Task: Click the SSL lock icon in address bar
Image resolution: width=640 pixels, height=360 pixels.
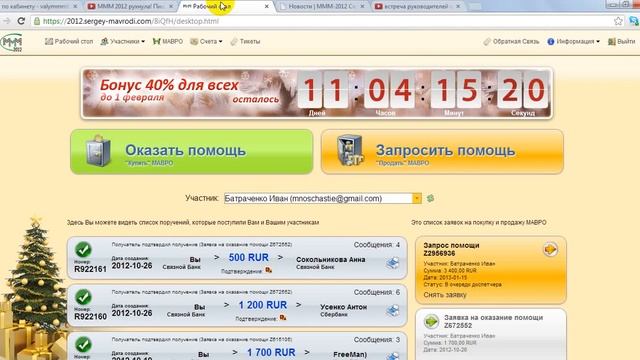Action: point(37,21)
